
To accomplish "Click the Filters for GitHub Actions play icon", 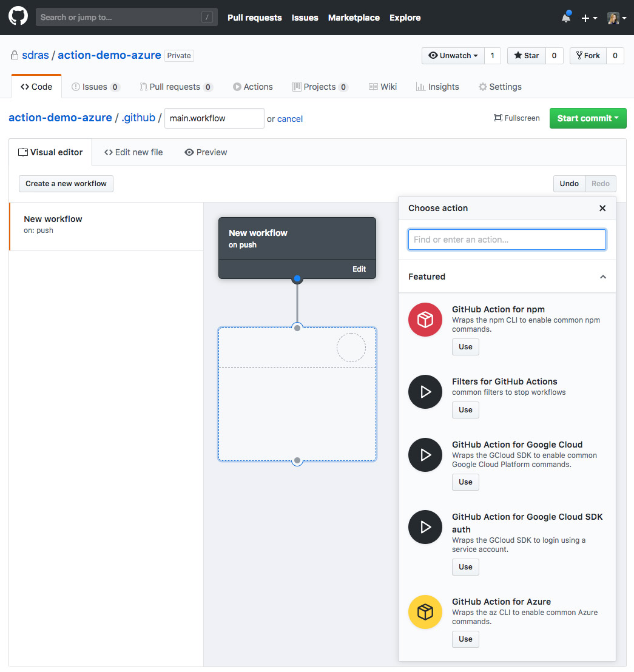I will tap(425, 392).
